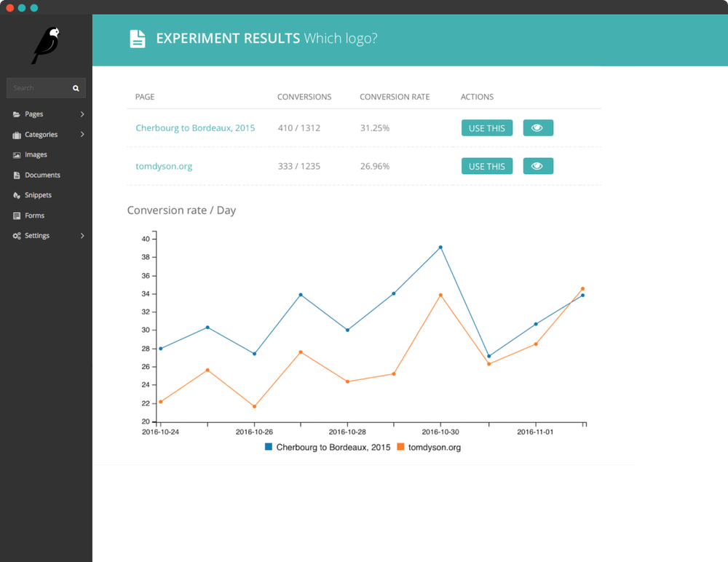Expand the Settings submenu chevron
Viewport: 728px width, 562px height.
tap(82, 235)
